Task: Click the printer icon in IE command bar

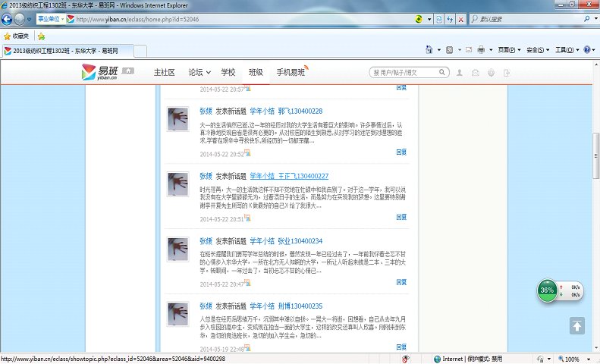Action: pos(481,50)
